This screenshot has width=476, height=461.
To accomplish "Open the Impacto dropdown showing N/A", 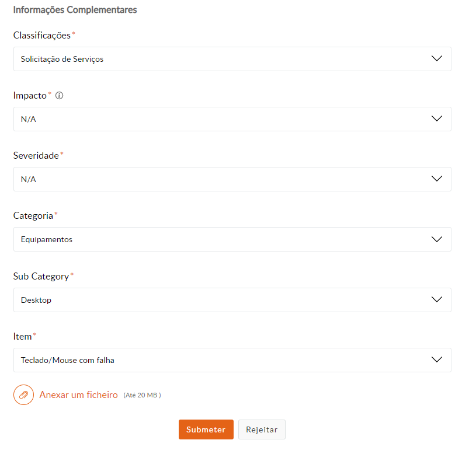I will (x=232, y=118).
